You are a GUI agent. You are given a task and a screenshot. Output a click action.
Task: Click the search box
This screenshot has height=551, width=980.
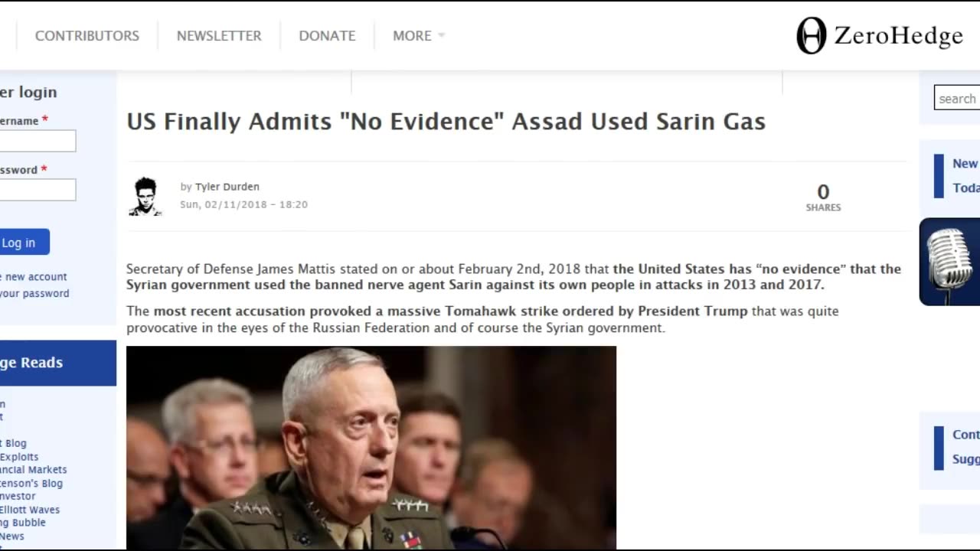pyautogui.click(x=957, y=98)
